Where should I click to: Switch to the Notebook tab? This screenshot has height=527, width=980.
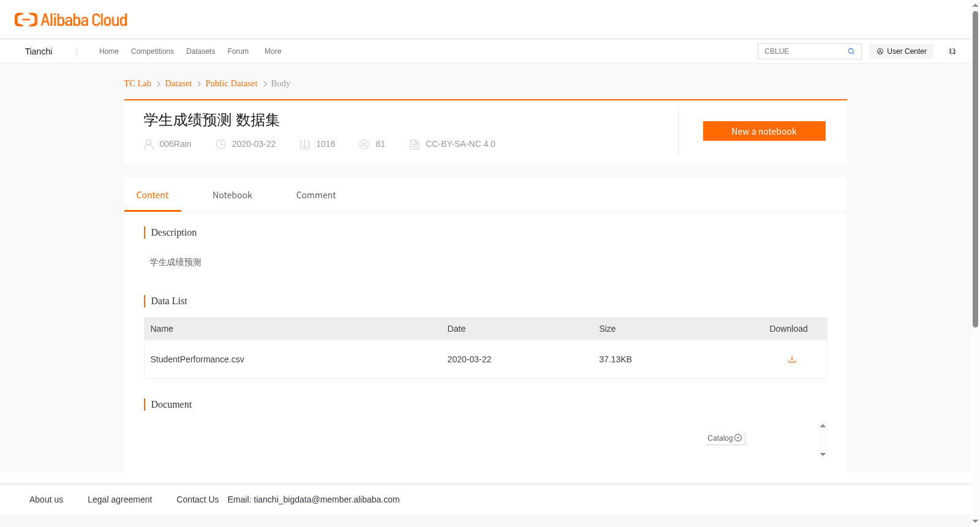click(232, 195)
